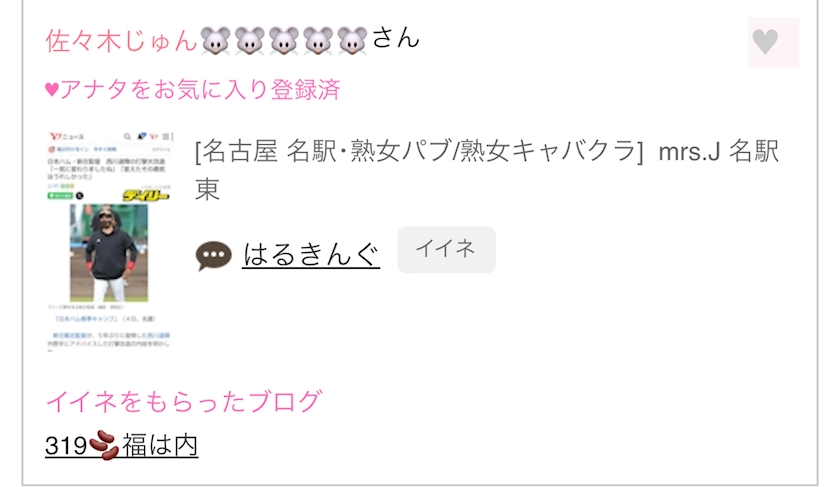Click the brown speech bubble comment icon
The width and height of the screenshot is (840, 487).
tap(214, 256)
